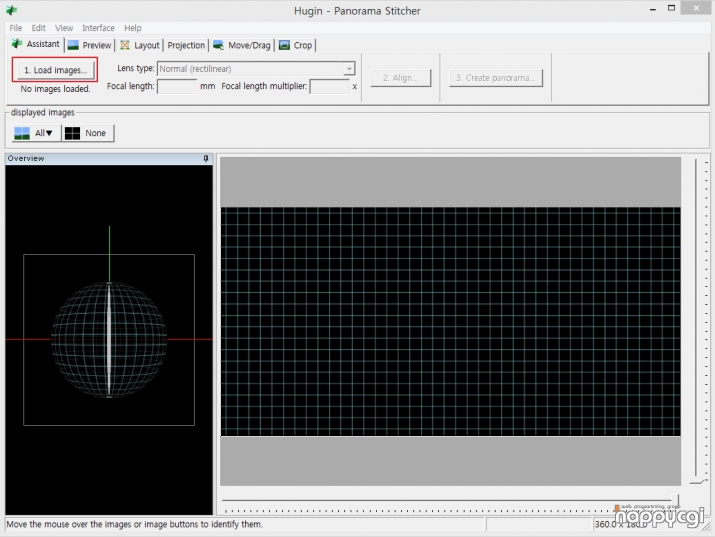Click the Assistant tab wizard icon
Viewport: 715px width, 537px height.
(17, 44)
